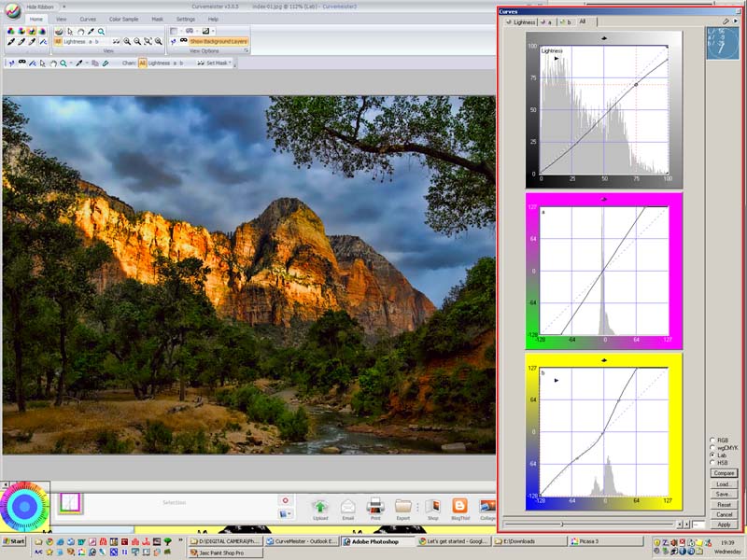Click the Compare button
Viewport: 747px width, 560px height.
[724, 473]
